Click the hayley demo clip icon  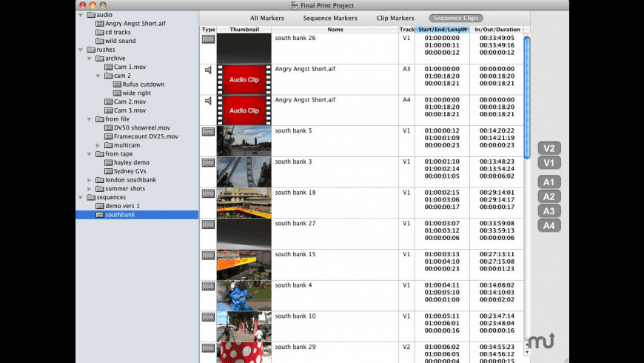(x=108, y=163)
